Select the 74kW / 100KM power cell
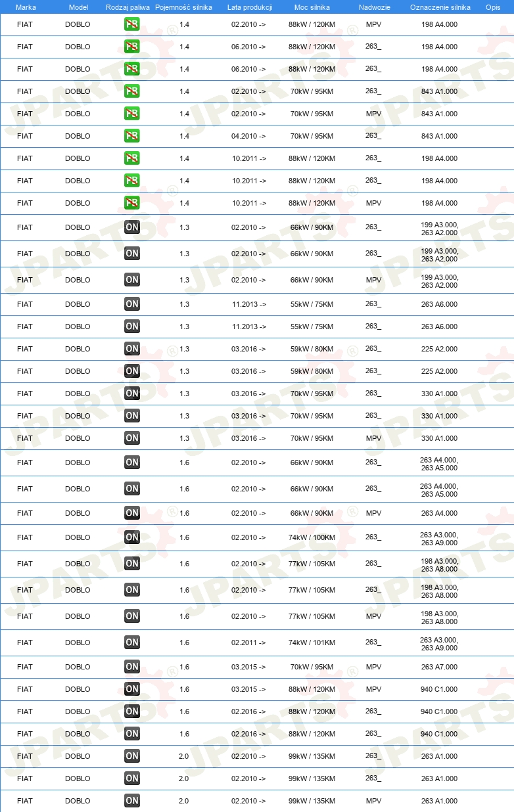 pyautogui.click(x=312, y=537)
